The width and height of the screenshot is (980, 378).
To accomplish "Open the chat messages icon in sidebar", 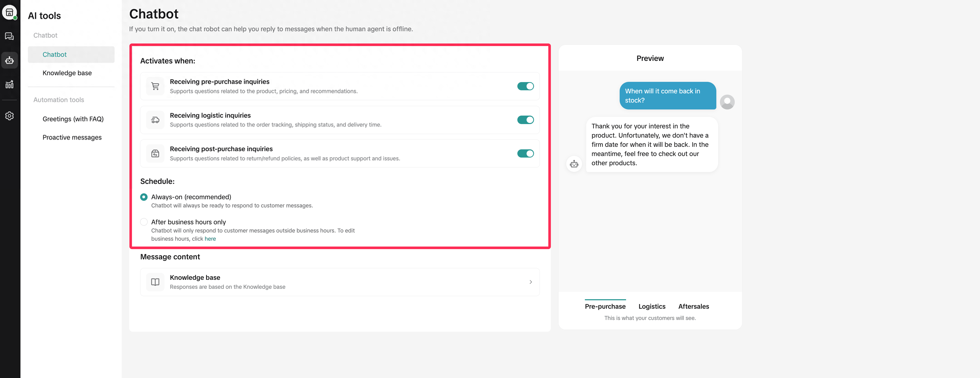I will 9,36.
